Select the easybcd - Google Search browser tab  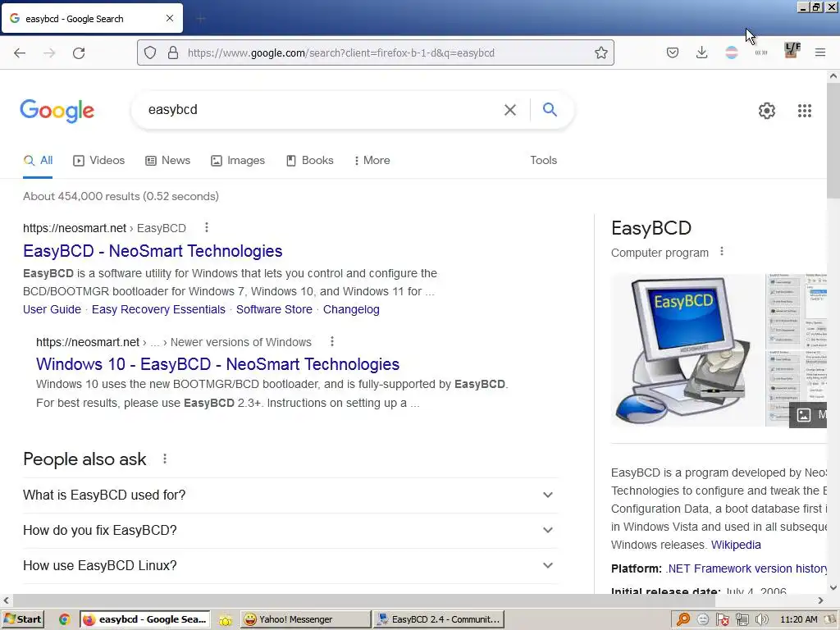(x=92, y=18)
